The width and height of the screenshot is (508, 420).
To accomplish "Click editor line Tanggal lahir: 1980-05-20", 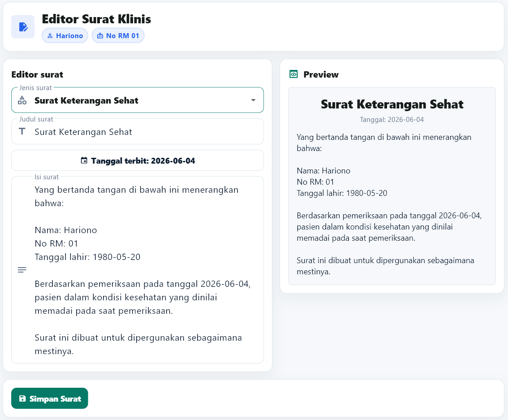I will tap(87, 257).
